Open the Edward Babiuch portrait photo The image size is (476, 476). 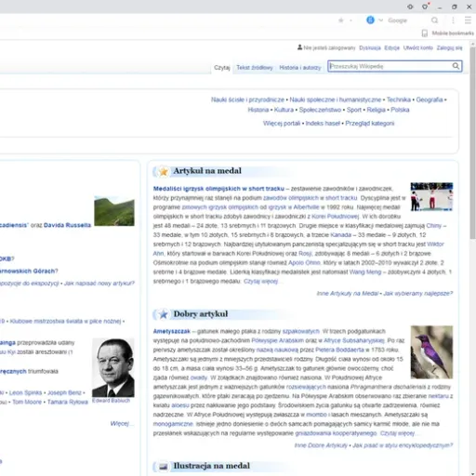113,367
